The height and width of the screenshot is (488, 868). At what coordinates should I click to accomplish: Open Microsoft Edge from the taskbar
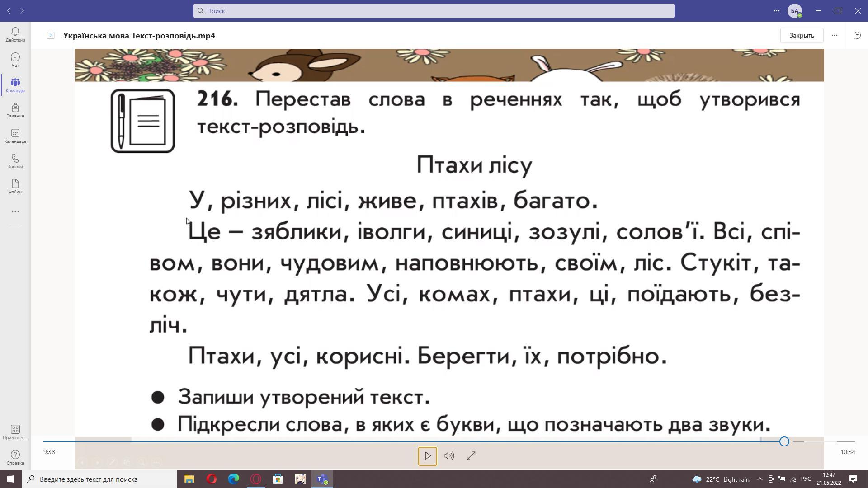[234, 479]
